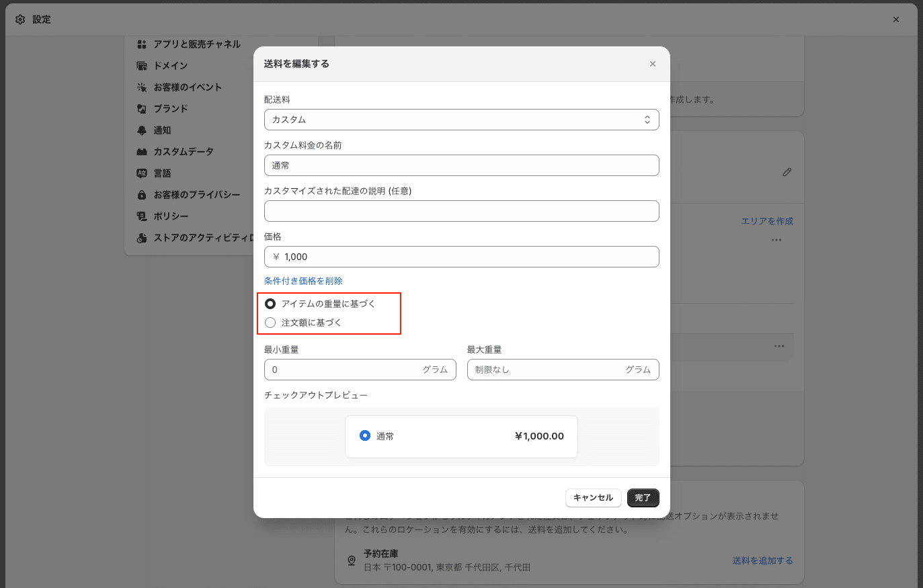
Task: Select 通常 in the checkout preview
Action: tap(365, 435)
